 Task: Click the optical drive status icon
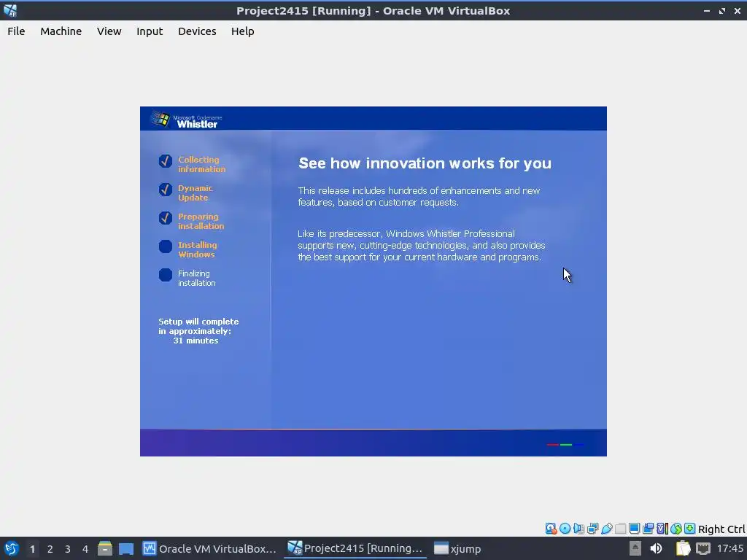click(565, 529)
